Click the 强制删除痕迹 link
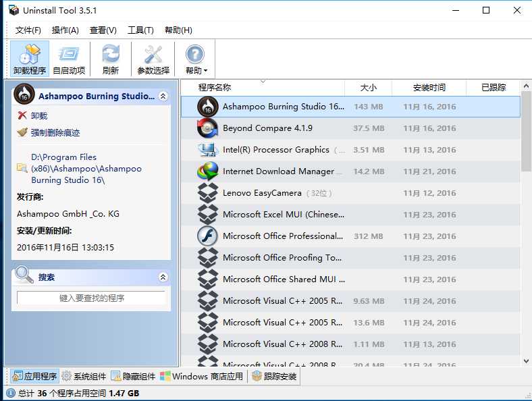This screenshot has width=532, height=401. click(55, 132)
